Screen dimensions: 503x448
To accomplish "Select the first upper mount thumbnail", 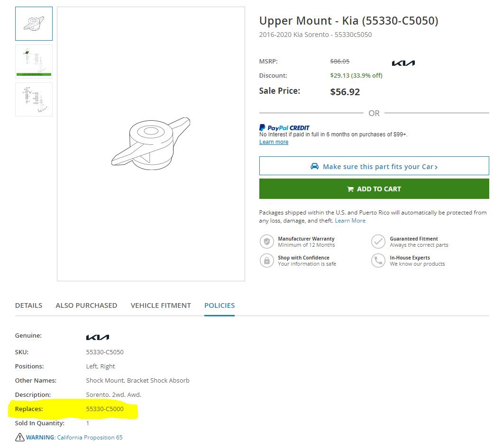I will point(34,23).
